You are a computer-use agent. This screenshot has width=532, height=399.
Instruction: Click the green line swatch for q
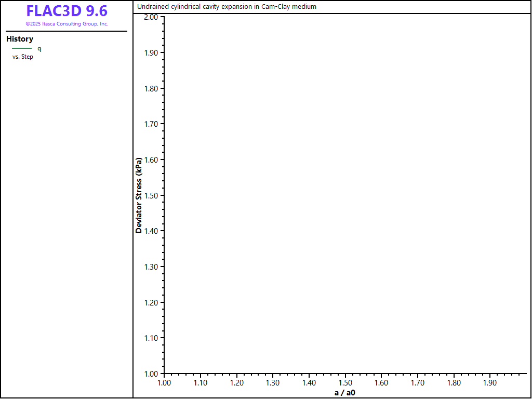(x=22, y=48)
